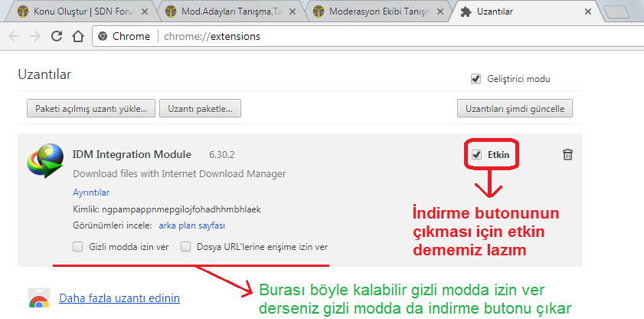Click the Chrome site info icon

(x=103, y=37)
